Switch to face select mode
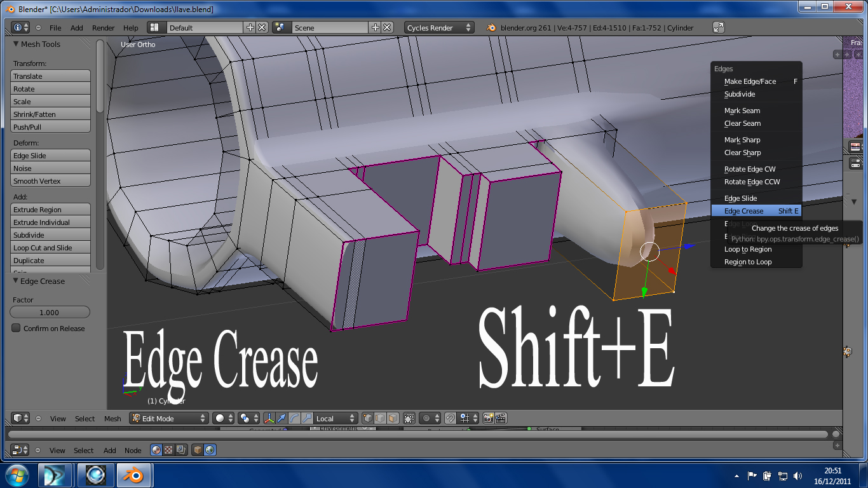868x488 pixels. coord(393,418)
